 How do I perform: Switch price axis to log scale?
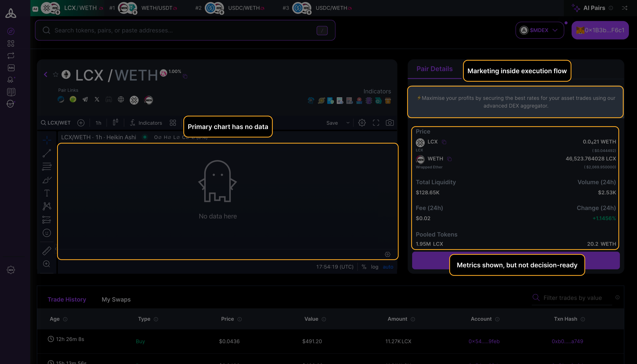click(375, 267)
